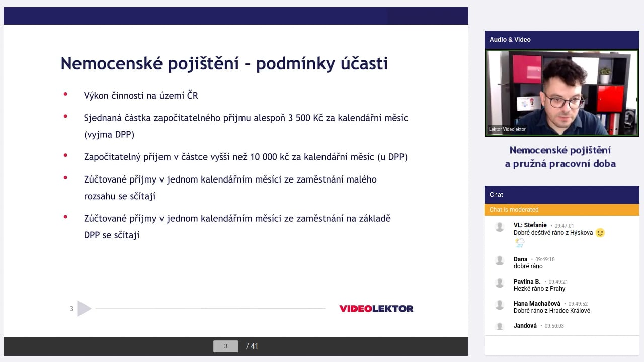Click the '/ 41' total pages text
Image resolution: width=644 pixels, height=362 pixels.
(252, 346)
